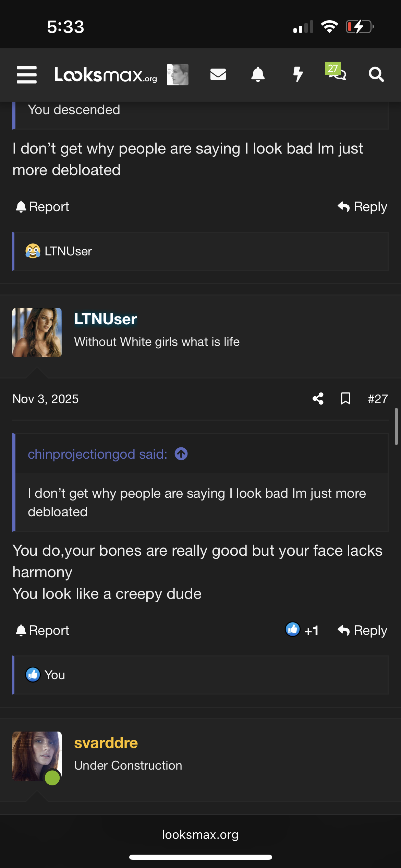Viewport: 401px width, 868px height.
Task: Jump to chinprojectiongod's quoted post arrow
Action: tap(181, 454)
